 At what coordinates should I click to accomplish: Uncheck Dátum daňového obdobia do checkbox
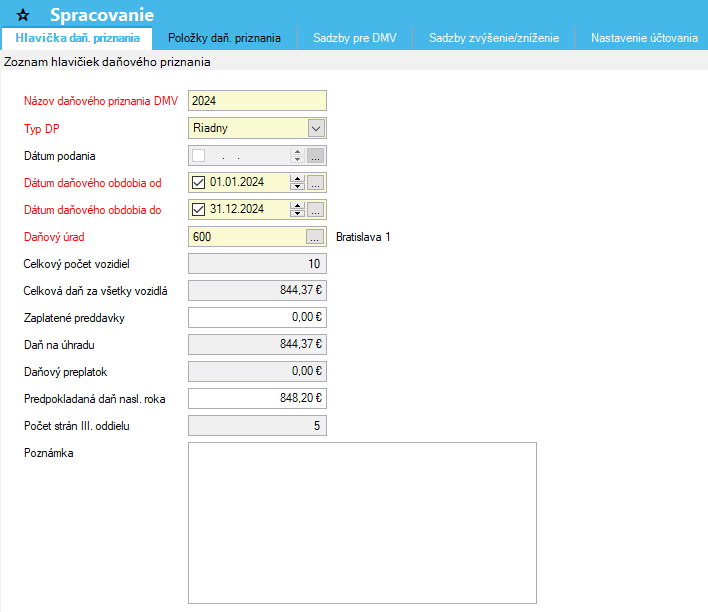pyautogui.click(x=199, y=210)
